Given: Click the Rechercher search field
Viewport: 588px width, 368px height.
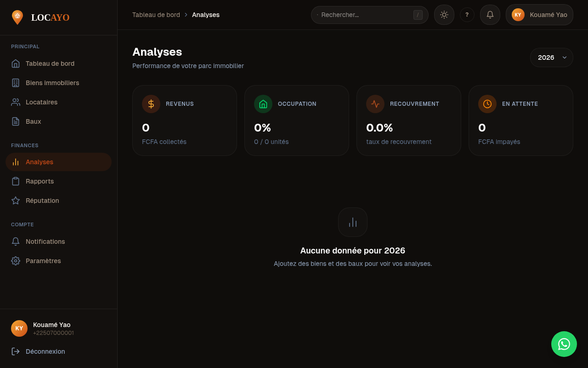Looking at the screenshot, I should click(x=369, y=15).
